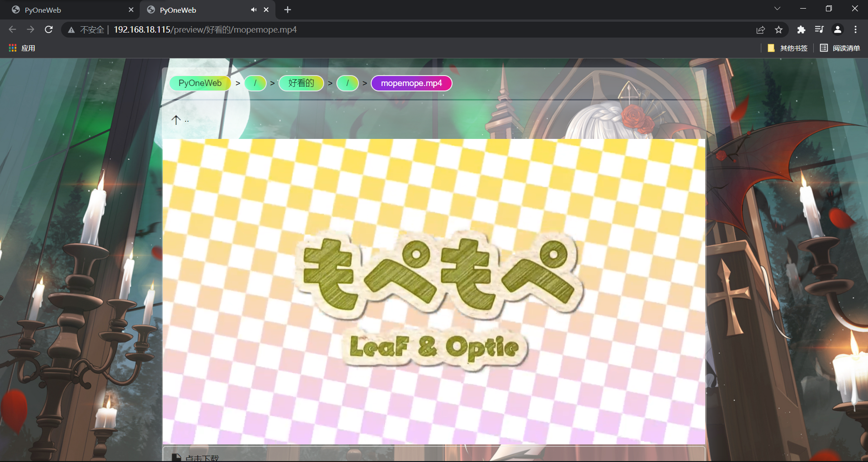The image size is (868, 462).
Task: Click the PyOneWeb breadcrumb link
Action: [200, 83]
